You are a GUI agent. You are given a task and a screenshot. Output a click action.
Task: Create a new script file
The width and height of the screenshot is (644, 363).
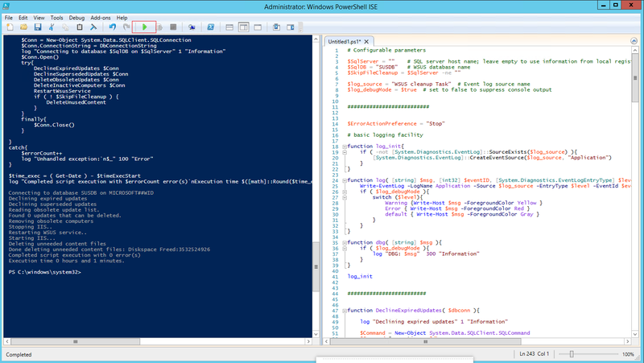click(10, 27)
